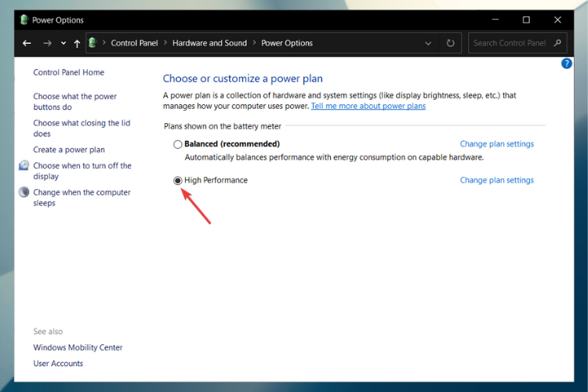Click the Power Options address bar icon
This screenshot has width=588, height=392.
pyautogui.click(x=94, y=43)
